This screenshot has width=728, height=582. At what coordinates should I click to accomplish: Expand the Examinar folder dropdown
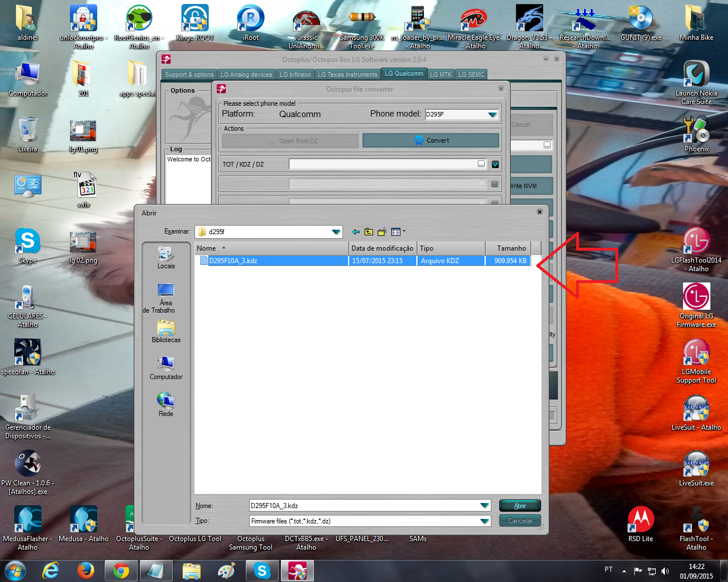336,232
